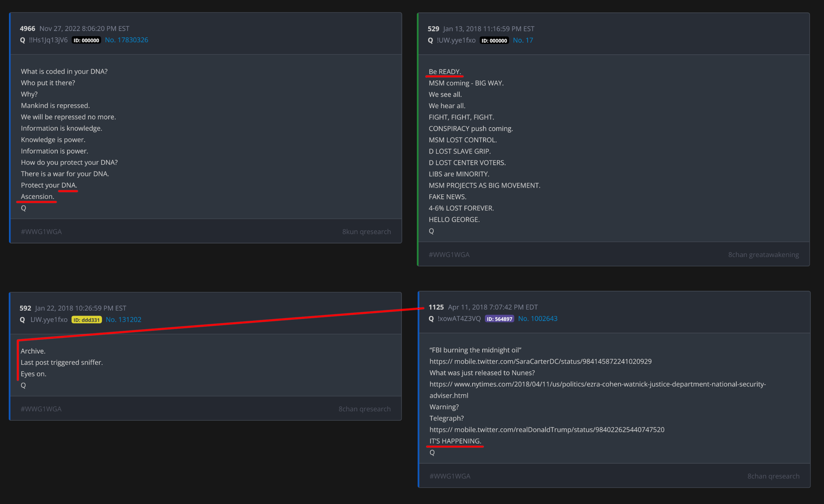Click the line "Warning?" in post 1125

[x=444, y=407]
